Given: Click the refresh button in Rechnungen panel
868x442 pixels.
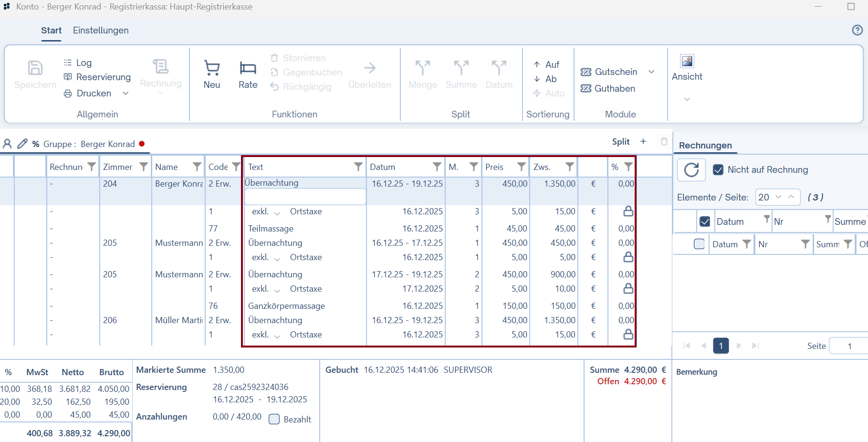Looking at the screenshot, I should point(691,170).
